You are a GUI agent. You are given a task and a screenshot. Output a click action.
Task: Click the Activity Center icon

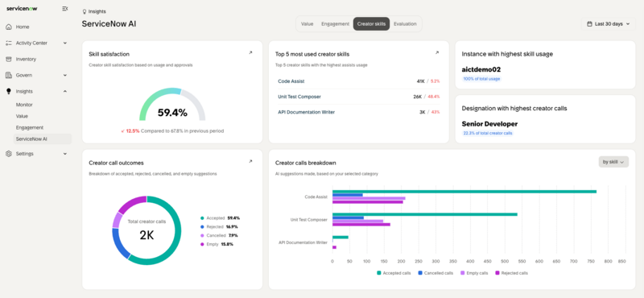[x=9, y=43]
